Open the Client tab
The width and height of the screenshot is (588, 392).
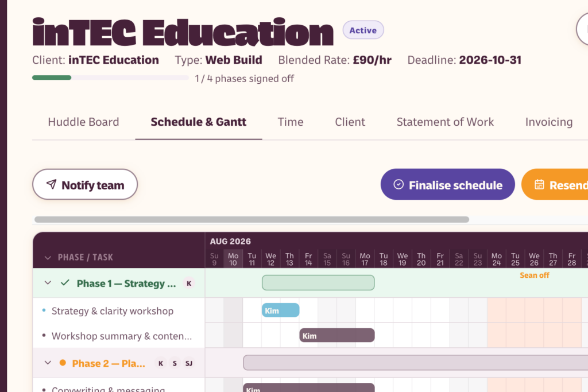(x=350, y=122)
